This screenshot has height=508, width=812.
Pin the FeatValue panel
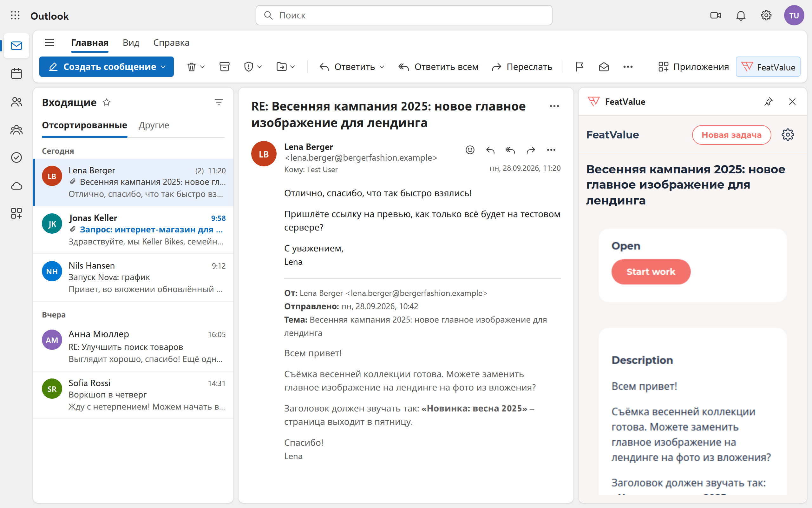pyautogui.click(x=768, y=102)
